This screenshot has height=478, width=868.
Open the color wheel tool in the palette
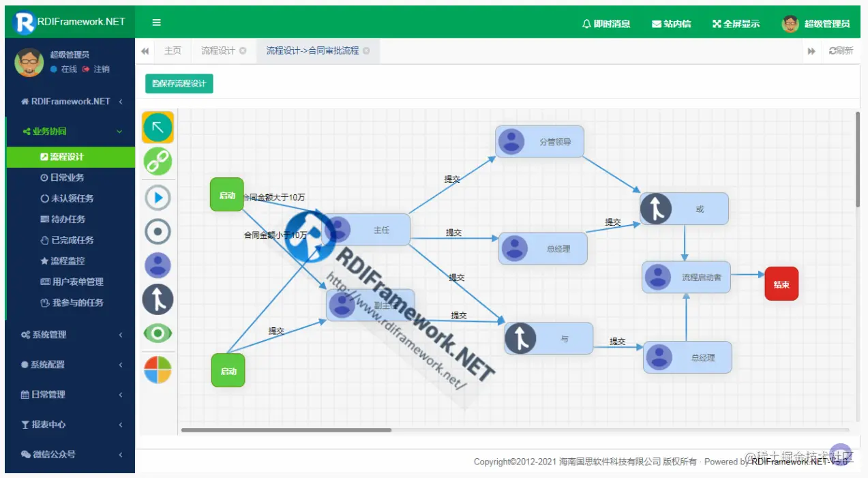(158, 368)
